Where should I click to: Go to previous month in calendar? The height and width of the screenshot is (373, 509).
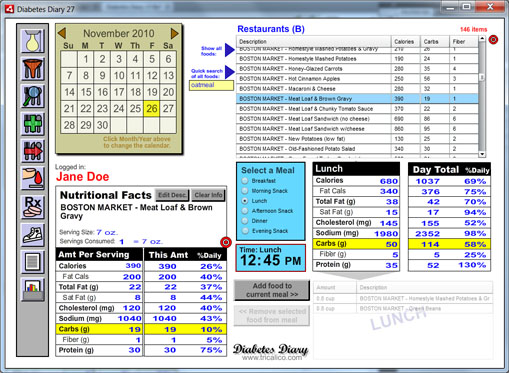tap(62, 33)
